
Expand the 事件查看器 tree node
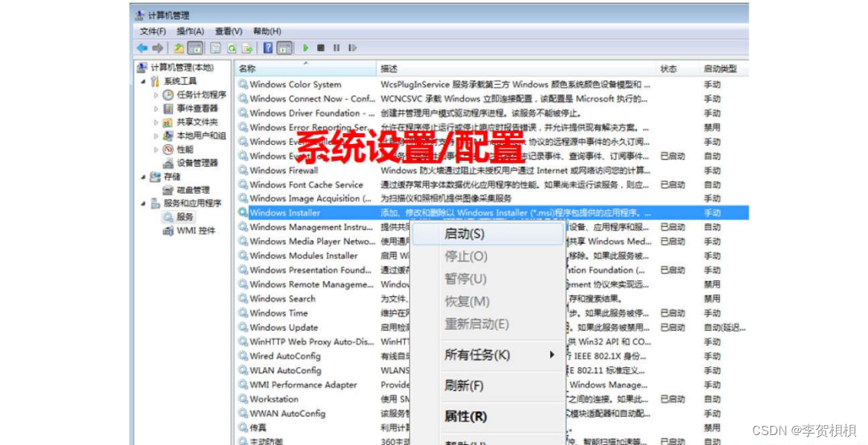(x=156, y=108)
